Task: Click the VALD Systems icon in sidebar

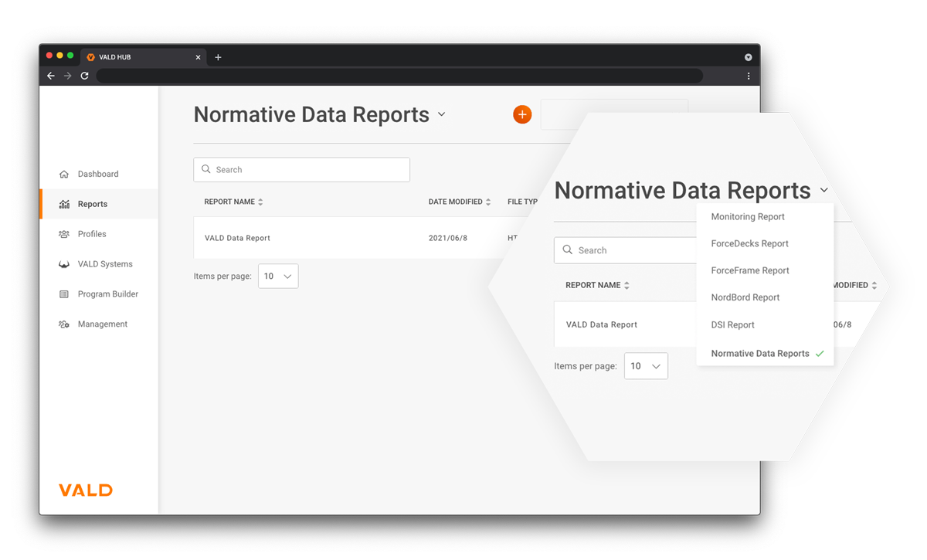Action: (x=64, y=264)
